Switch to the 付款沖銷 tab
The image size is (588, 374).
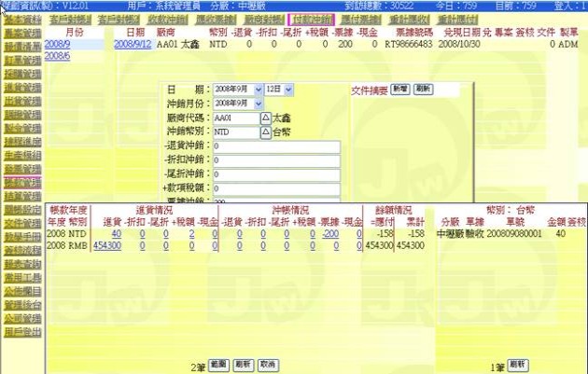tap(311, 19)
